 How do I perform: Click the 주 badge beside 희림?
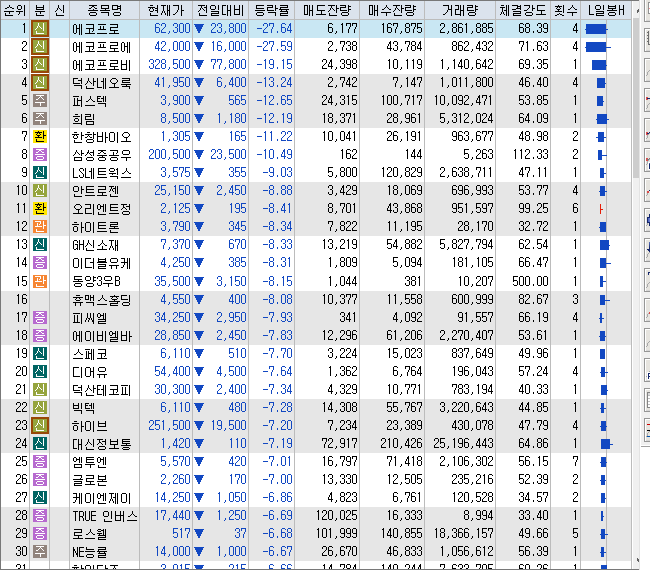point(40,119)
